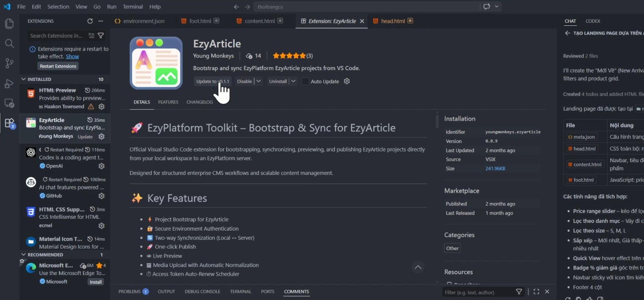
Task: Click the Other category tag
Action: pyautogui.click(x=452, y=248)
